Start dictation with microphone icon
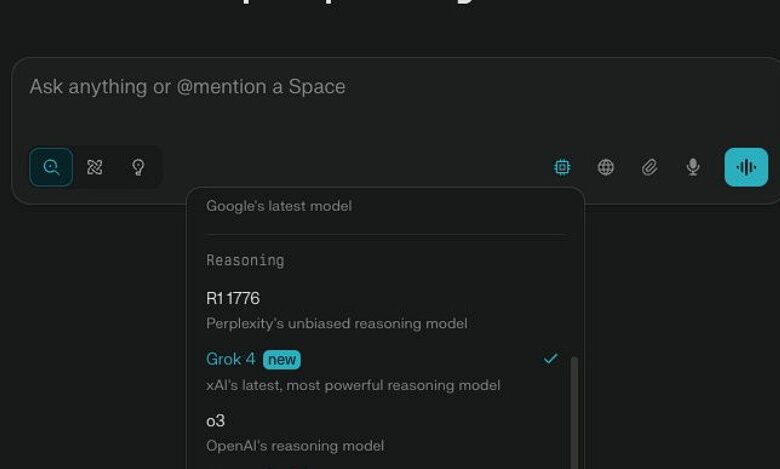This screenshot has height=469, width=780. click(693, 167)
